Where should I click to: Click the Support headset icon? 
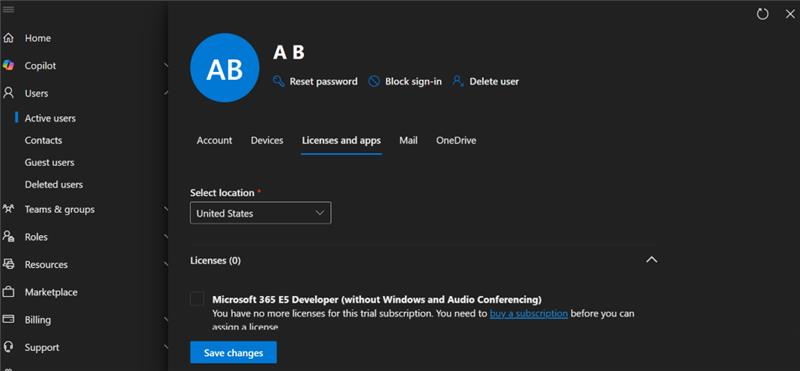(8, 347)
